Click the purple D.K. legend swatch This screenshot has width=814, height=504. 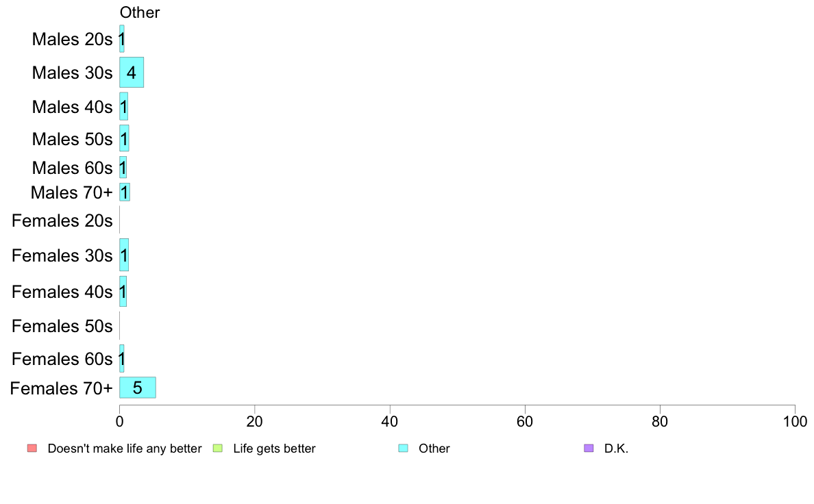[x=589, y=448]
